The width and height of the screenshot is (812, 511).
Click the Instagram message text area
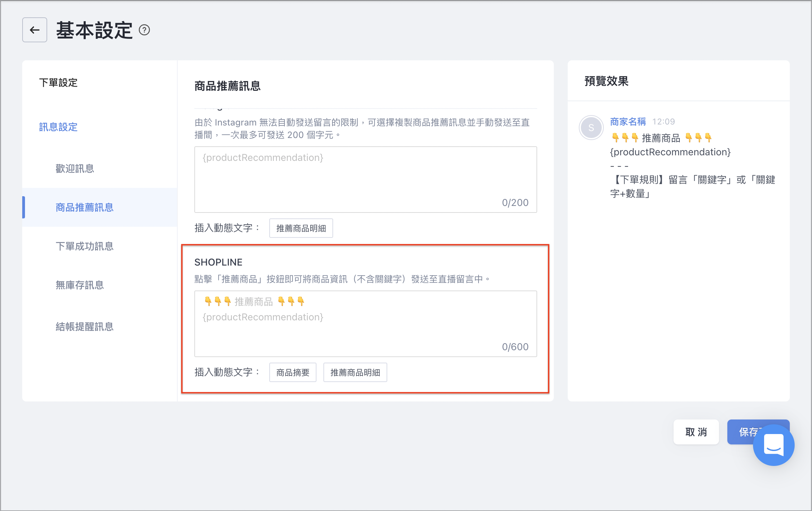click(x=366, y=180)
